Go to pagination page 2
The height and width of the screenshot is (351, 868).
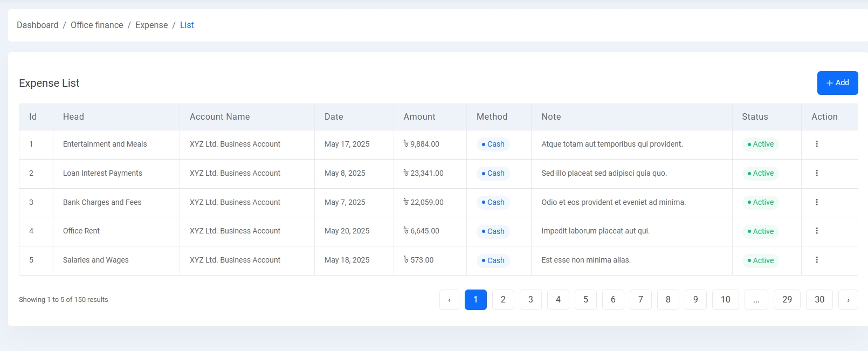coord(503,300)
